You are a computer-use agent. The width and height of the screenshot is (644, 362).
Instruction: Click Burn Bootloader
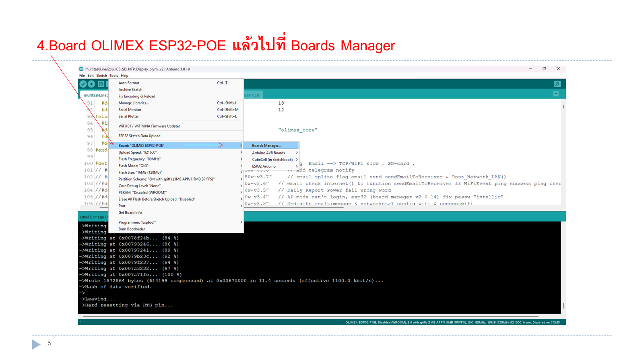[x=176, y=229]
